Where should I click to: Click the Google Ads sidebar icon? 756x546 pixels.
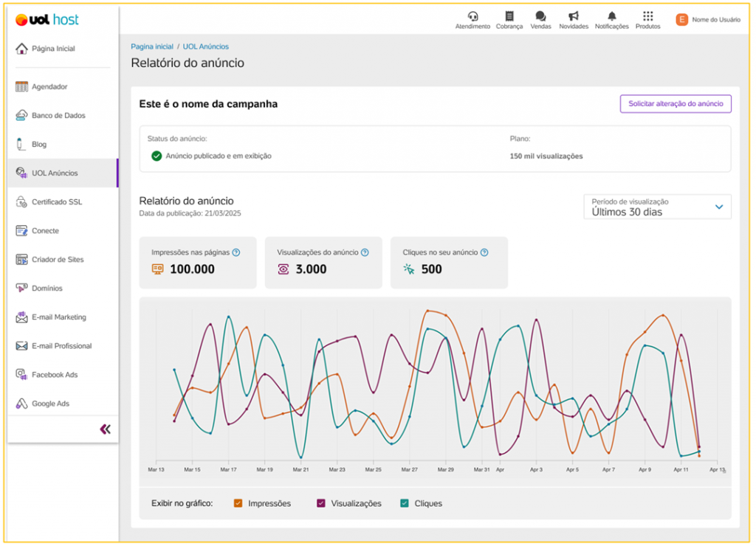(x=21, y=404)
